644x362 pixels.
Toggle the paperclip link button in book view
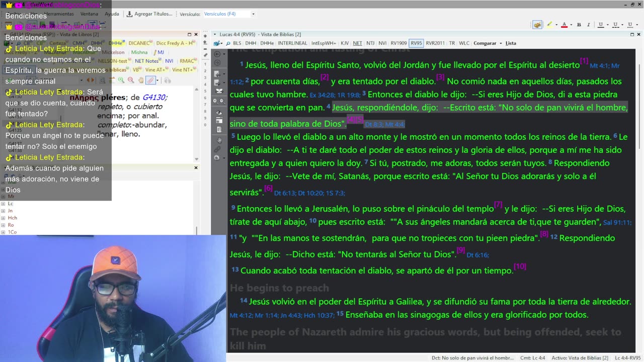point(150,80)
